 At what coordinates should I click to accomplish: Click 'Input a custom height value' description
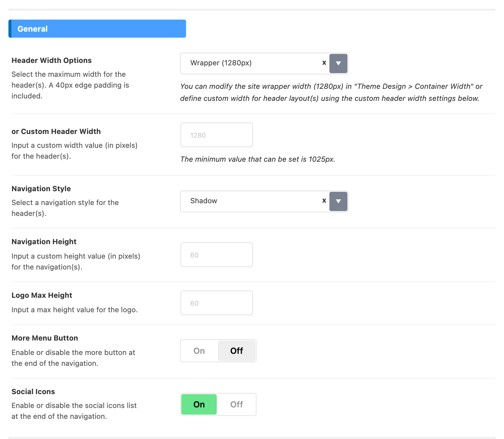coord(76,261)
